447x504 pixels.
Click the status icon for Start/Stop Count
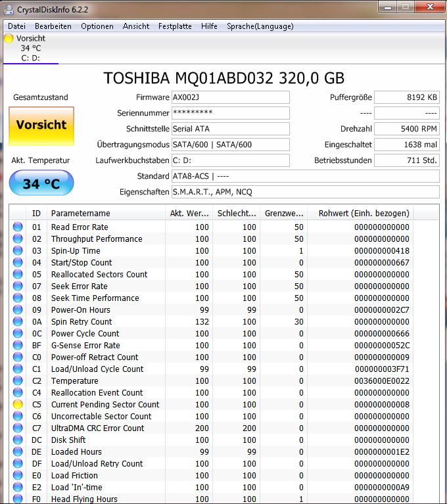18,263
